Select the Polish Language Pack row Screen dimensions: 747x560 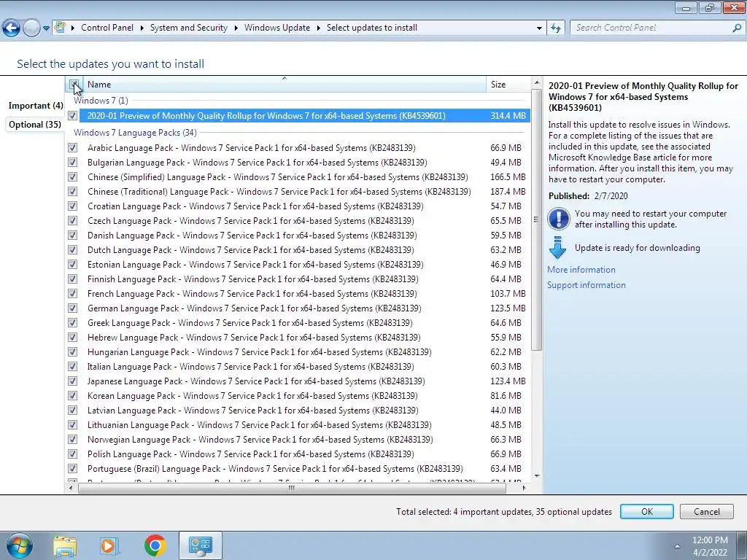298,454
